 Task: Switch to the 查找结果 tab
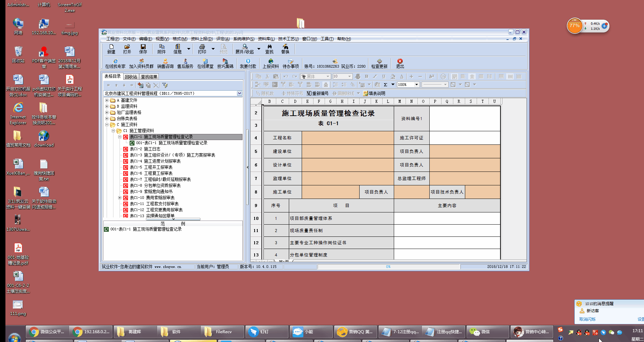(149, 77)
